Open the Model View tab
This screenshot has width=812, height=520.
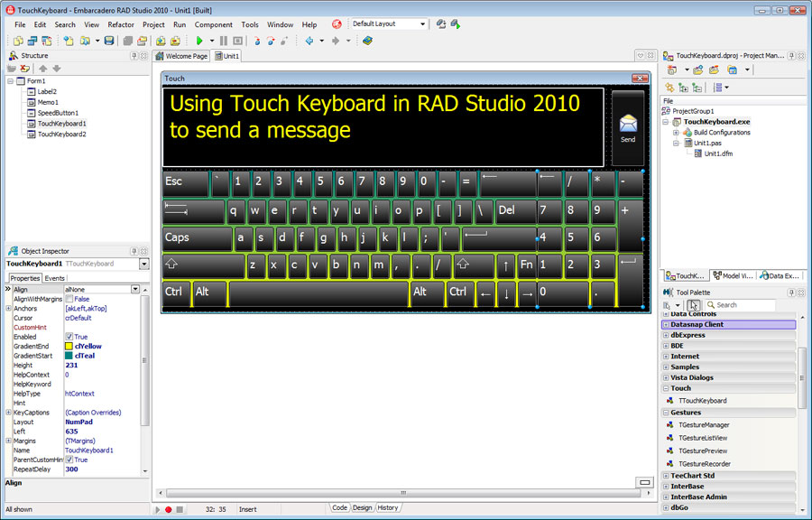pyautogui.click(x=733, y=276)
